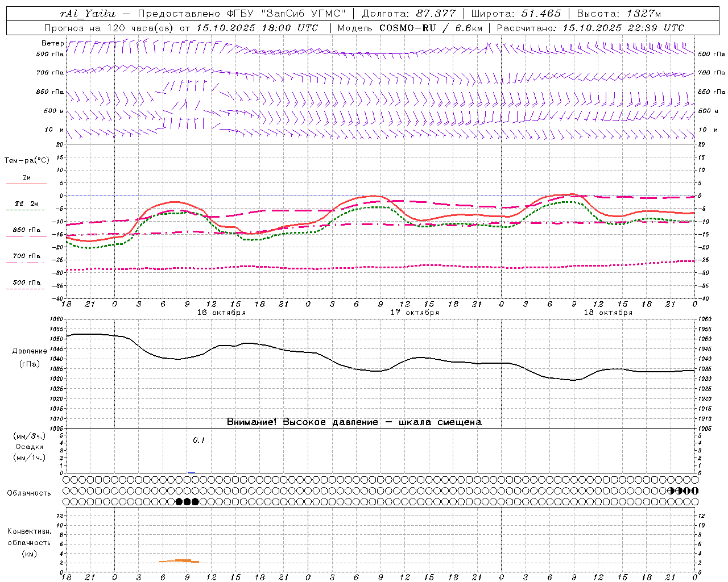This screenshot has height=582, width=728.
Task: Click the high pressure warning Внимание! message
Action: coord(354,422)
